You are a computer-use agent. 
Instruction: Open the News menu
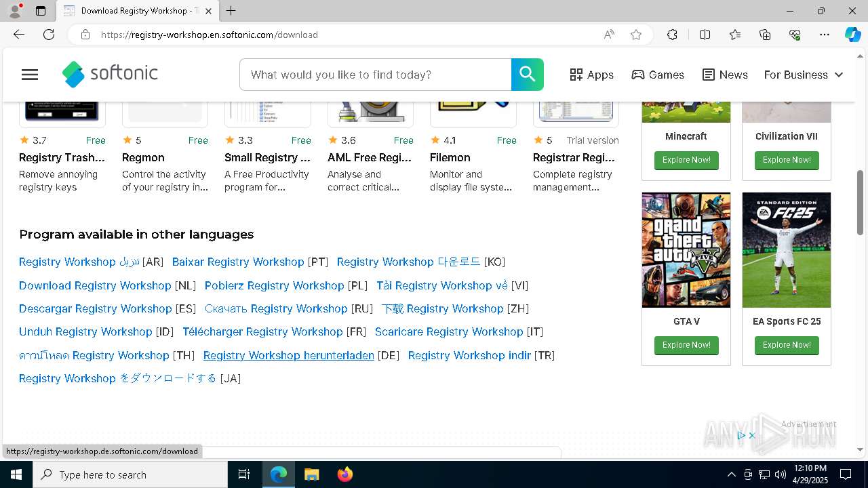(x=725, y=75)
